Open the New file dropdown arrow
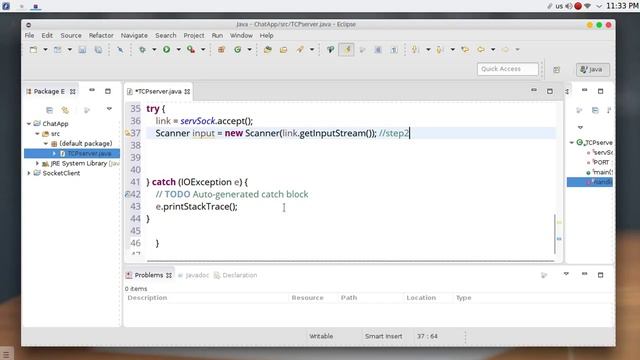The width and height of the screenshot is (640, 360). coord(45,50)
